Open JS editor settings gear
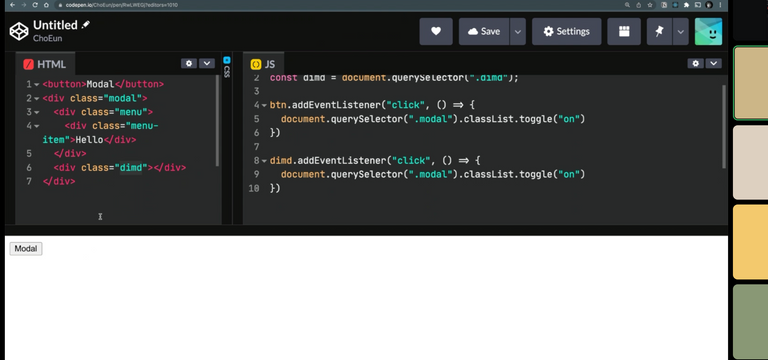 tap(696, 63)
